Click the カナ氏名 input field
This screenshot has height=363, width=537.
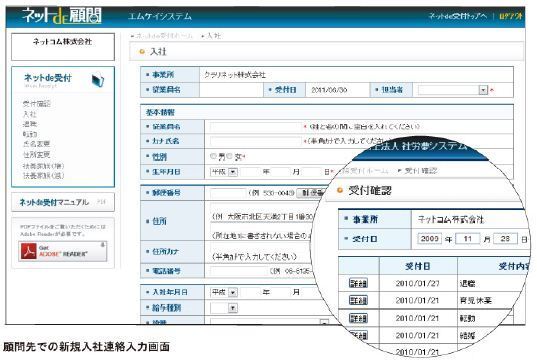[x=256, y=141]
